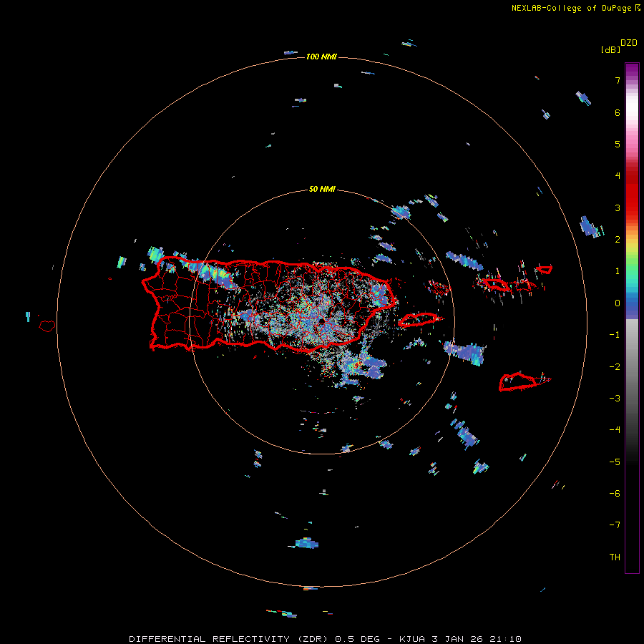Click the 6 value on color scale
This screenshot has width=644, height=644.
618,112
